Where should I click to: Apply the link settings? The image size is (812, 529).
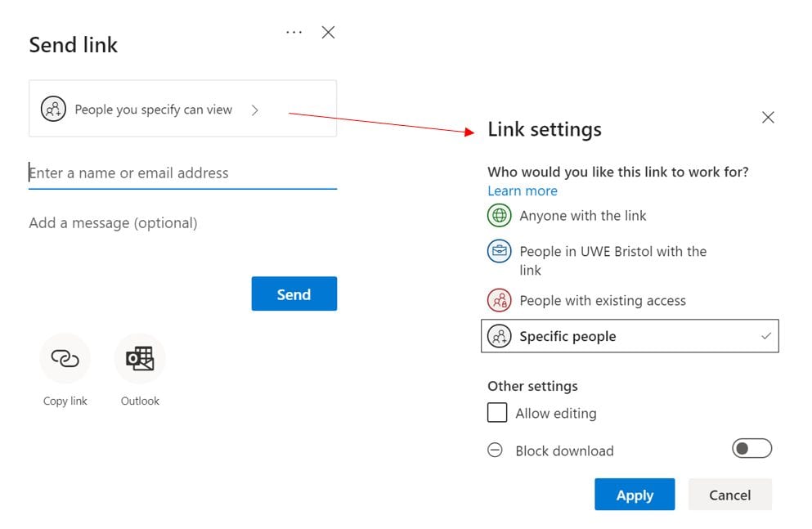(x=635, y=494)
